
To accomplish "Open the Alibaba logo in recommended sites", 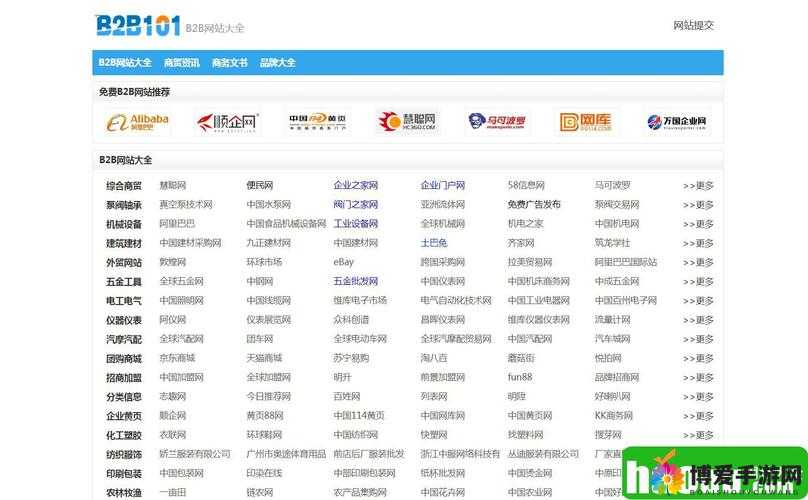I will click(138, 122).
